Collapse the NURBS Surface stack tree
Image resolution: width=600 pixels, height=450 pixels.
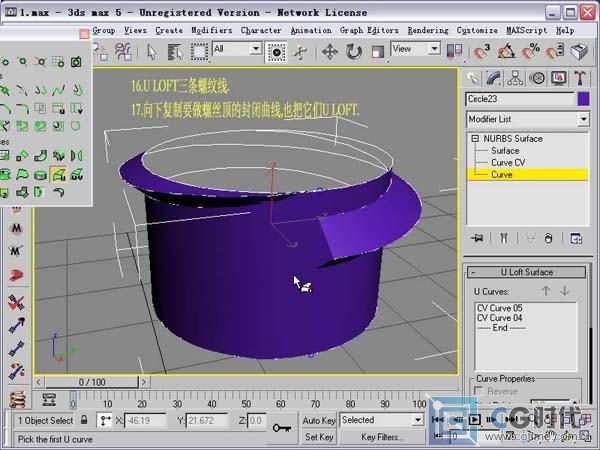click(x=475, y=139)
